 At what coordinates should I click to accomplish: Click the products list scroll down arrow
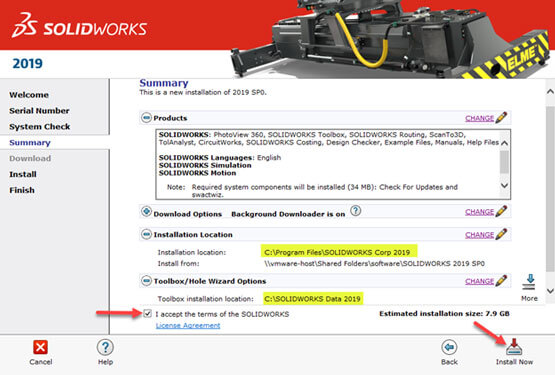pyautogui.click(x=504, y=185)
